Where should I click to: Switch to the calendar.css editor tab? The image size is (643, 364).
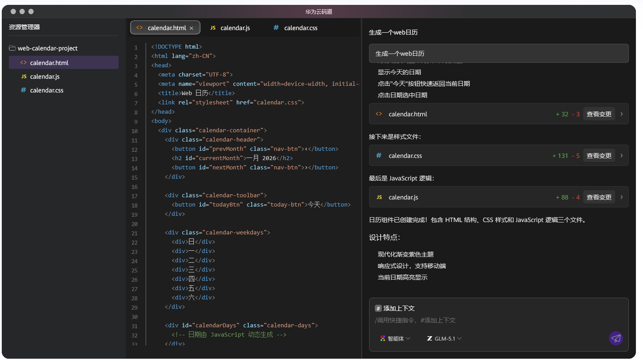[296, 28]
